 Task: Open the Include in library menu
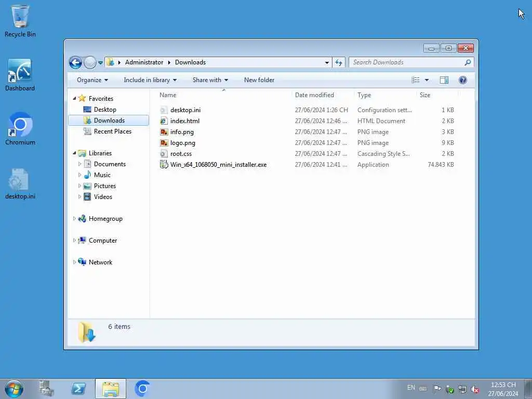coord(150,80)
